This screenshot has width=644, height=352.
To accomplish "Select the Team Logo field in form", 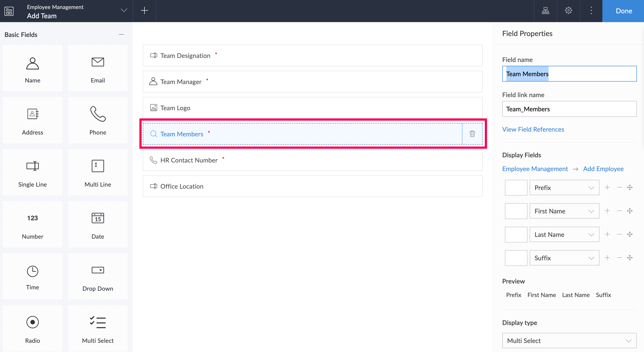I will coord(312,108).
